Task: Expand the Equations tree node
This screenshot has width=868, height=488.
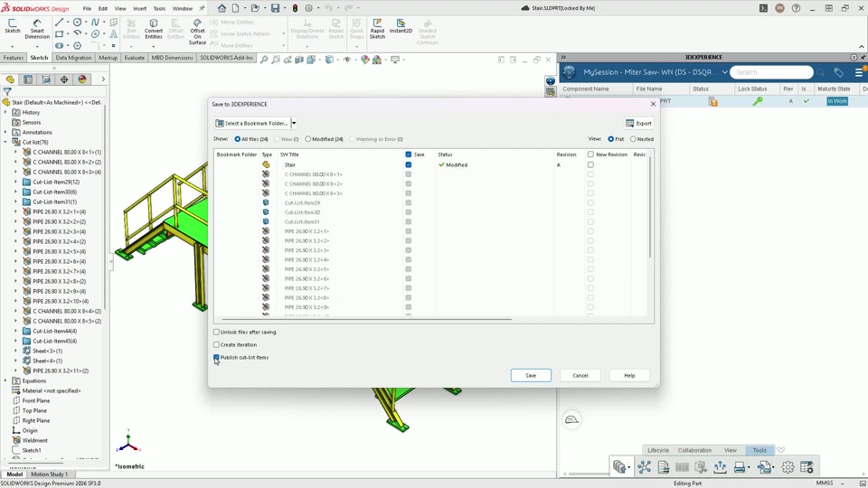Action: (x=5, y=380)
